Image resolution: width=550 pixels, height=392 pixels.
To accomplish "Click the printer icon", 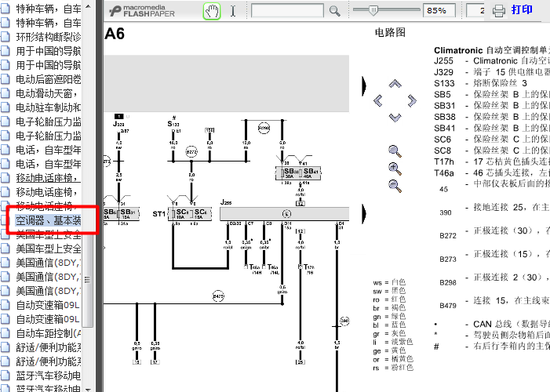I will click(499, 11).
